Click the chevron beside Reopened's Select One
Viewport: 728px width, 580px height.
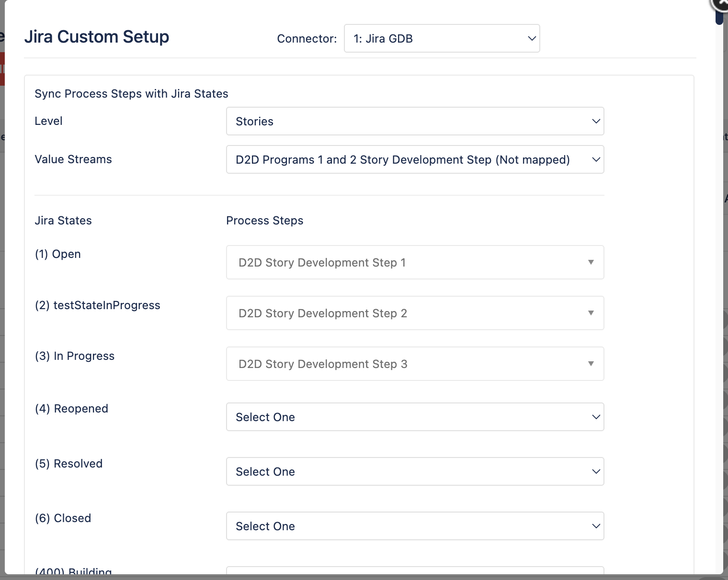(596, 417)
